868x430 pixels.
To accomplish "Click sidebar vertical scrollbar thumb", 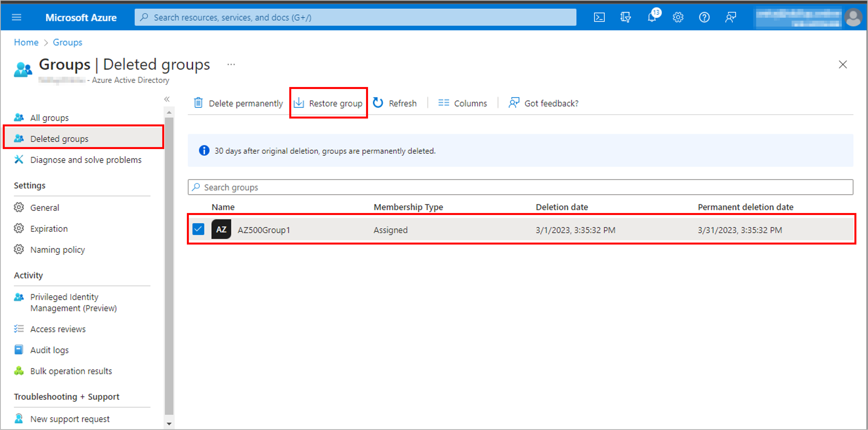I will (169, 266).
